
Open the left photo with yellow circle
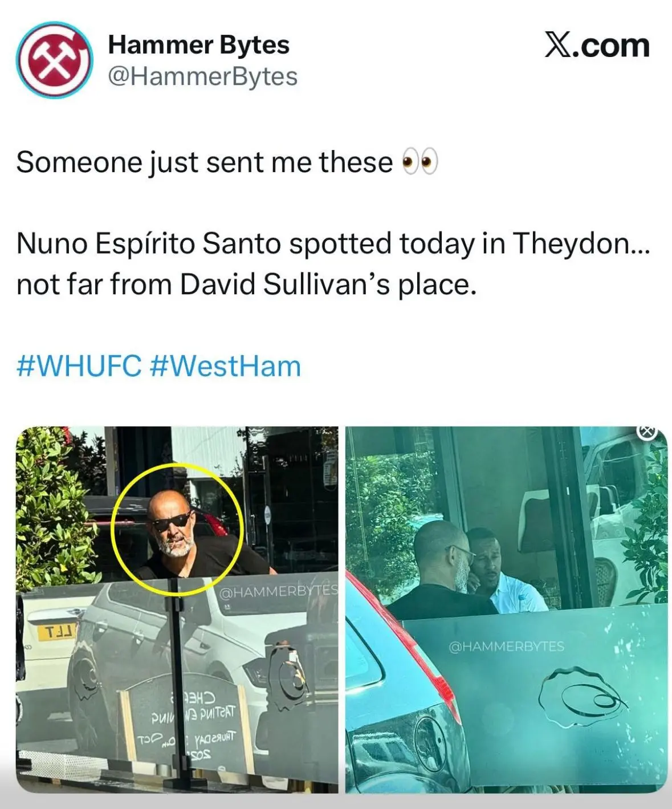click(177, 609)
